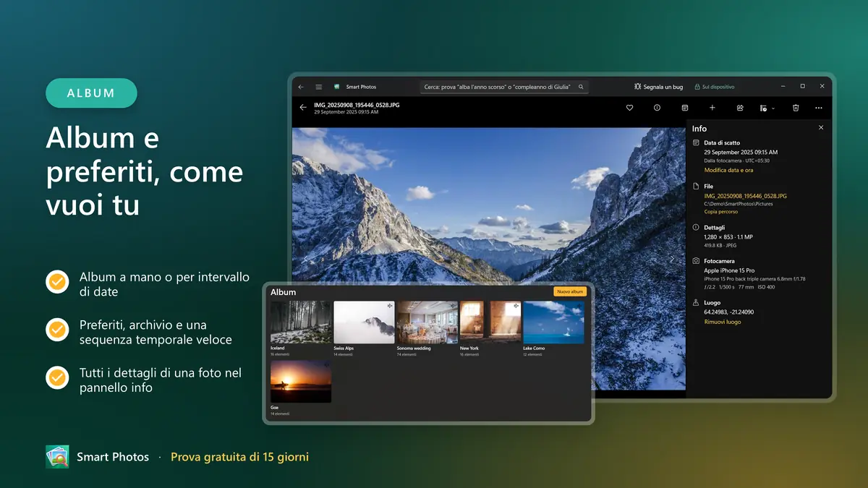Click "419.8 KB · JPEG" file size text

pyautogui.click(x=720, y=245)
